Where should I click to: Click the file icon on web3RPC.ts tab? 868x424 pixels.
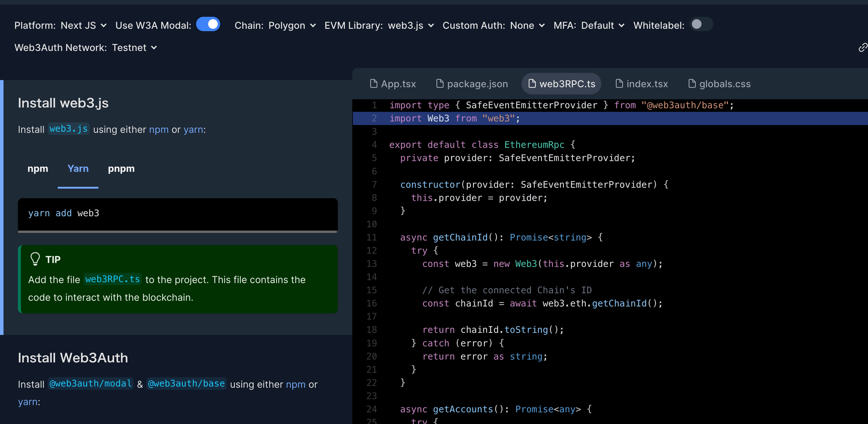(532, 83)
